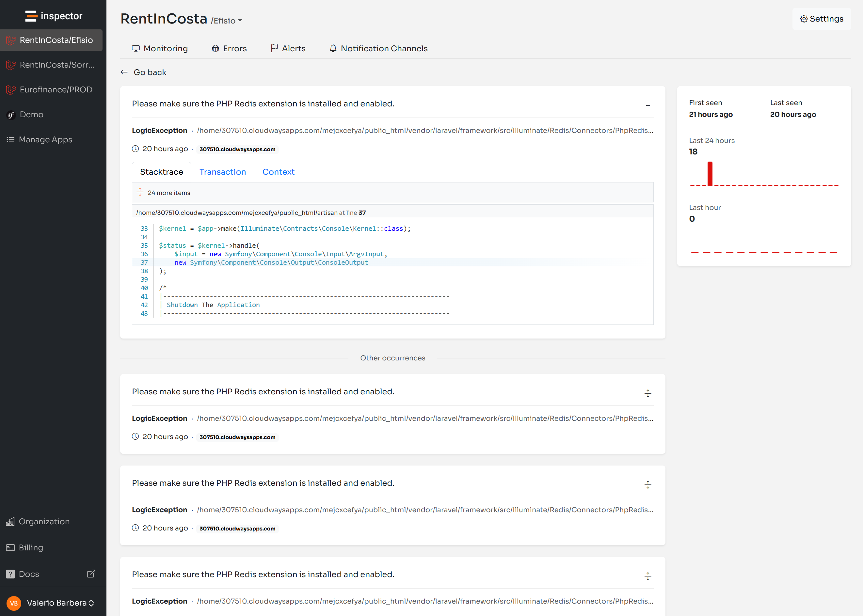The image size is (863, 616).
Task: Expand the last occurrence at page bottom
Action: point(648,576)
